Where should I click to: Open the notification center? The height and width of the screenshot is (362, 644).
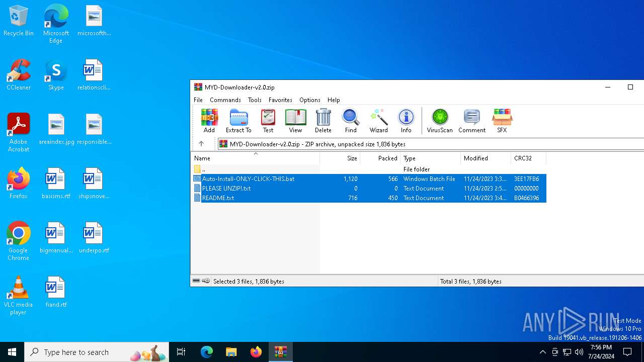627,352
